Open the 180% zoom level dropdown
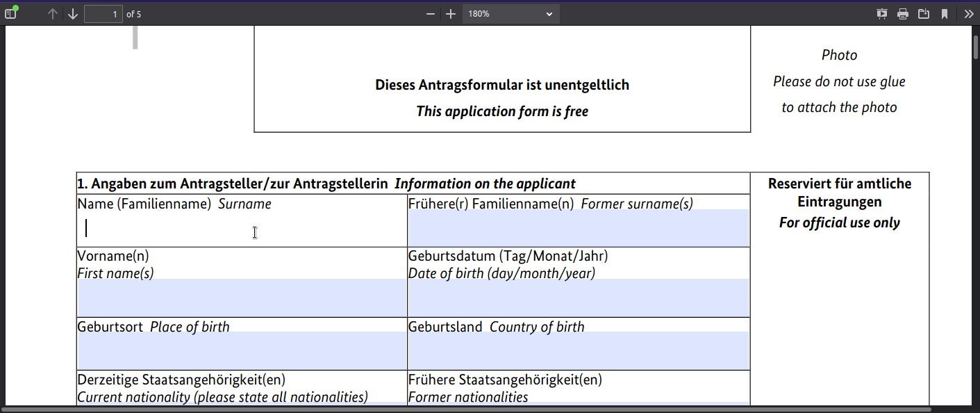The width and height of the screenshot is (980, 413). [510, 14]
